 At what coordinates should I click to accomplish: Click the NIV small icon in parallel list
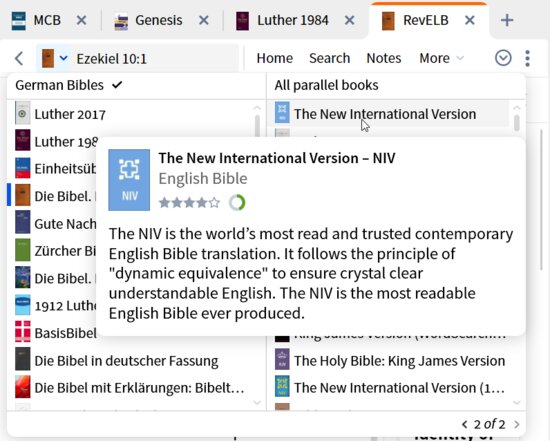click(282, 113)
